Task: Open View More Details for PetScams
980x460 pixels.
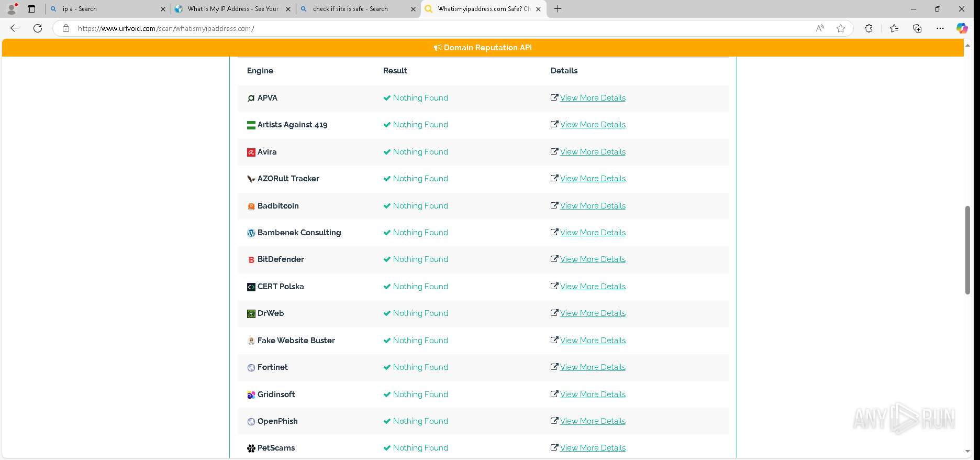Action: tap(593, 448)
